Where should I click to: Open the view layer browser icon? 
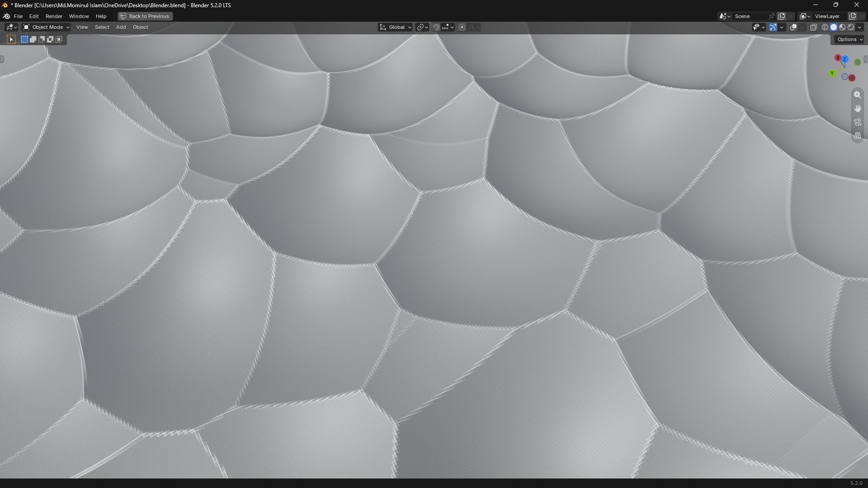[805, 16]
